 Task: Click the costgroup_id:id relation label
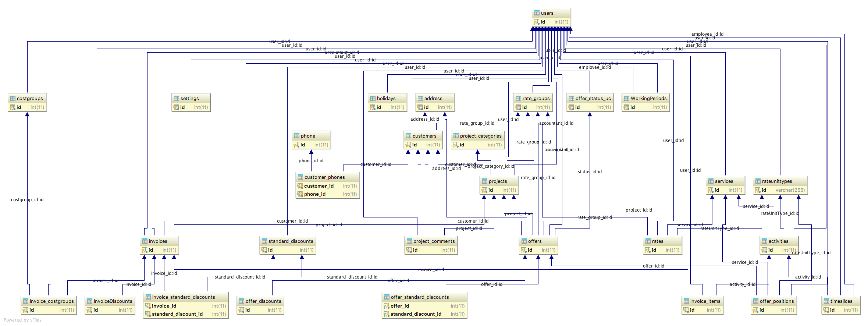coord(27,200)
